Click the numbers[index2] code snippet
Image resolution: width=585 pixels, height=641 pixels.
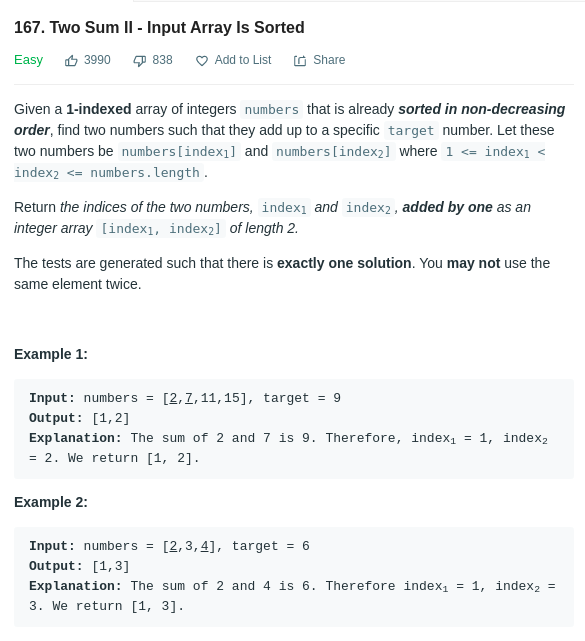click(x=334, y=152)
